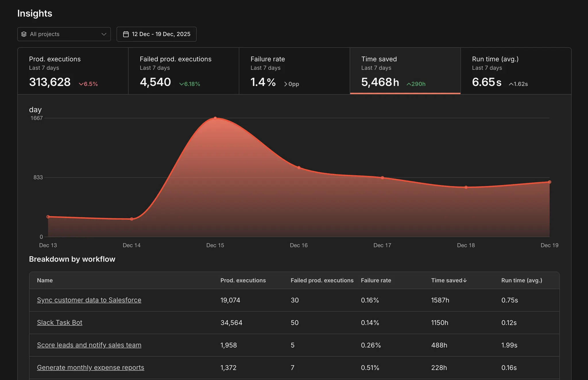The height and width of the screenshot is (380, 588).
Task: Click the red downward trend arrow beside 6.5%
Action: point(81,84)
